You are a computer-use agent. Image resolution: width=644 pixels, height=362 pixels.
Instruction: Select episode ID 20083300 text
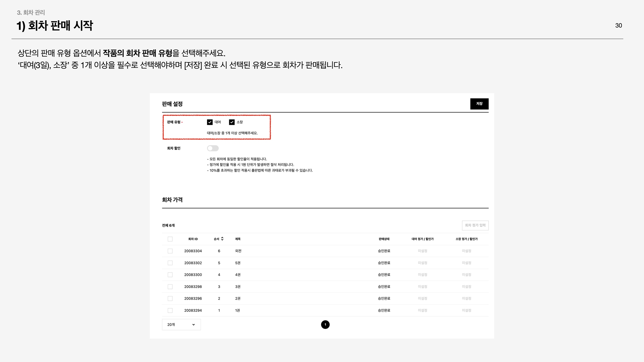point(193,275)
